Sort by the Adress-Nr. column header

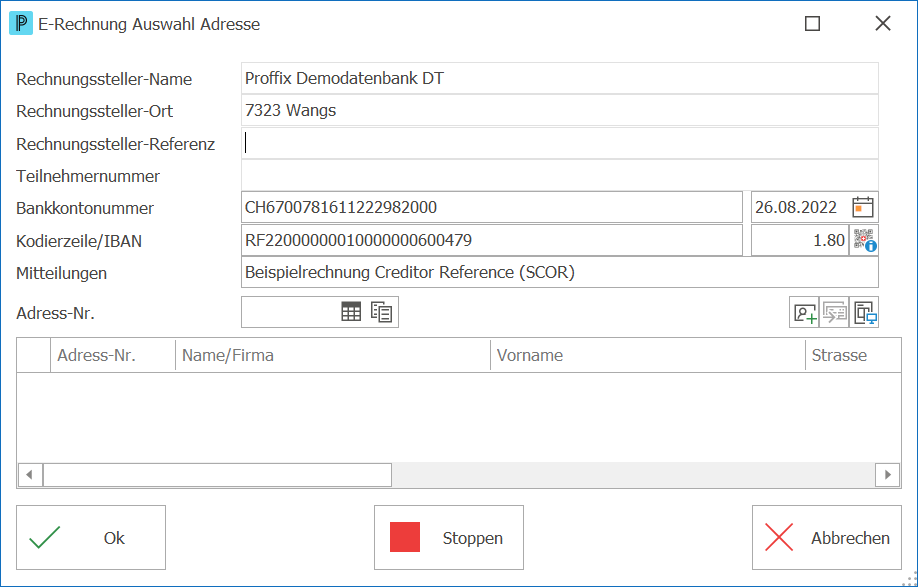tap(113, 355)
